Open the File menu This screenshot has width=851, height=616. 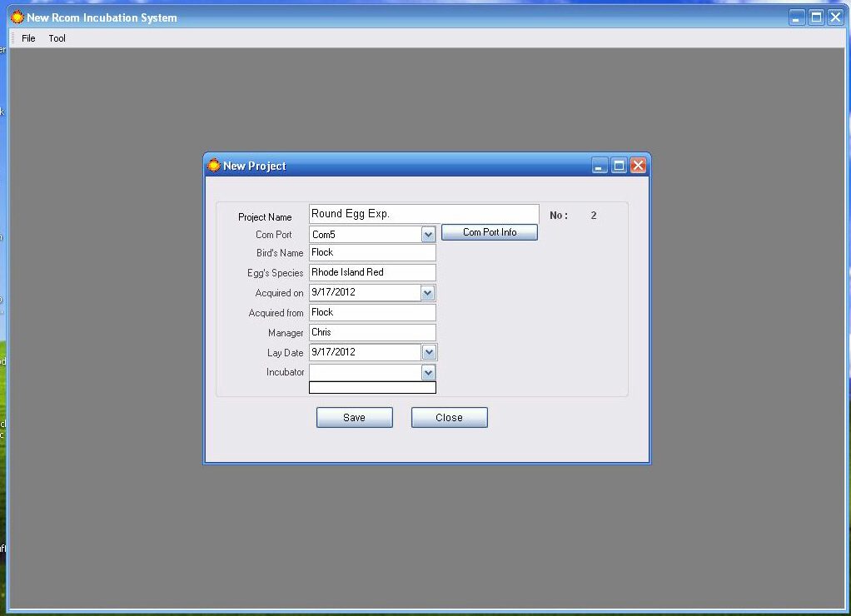pyautogui.click(x=28, y=38)
